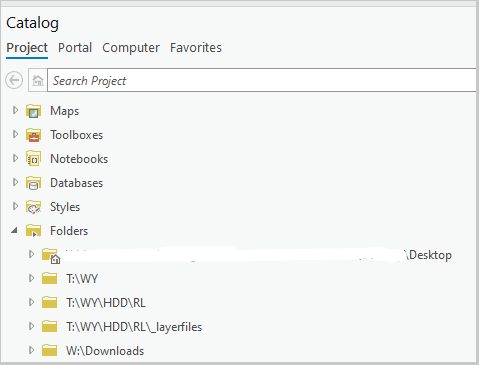The image size is (479, 365).
Task: Switch to the Computer tab
Action: point(131,48)
